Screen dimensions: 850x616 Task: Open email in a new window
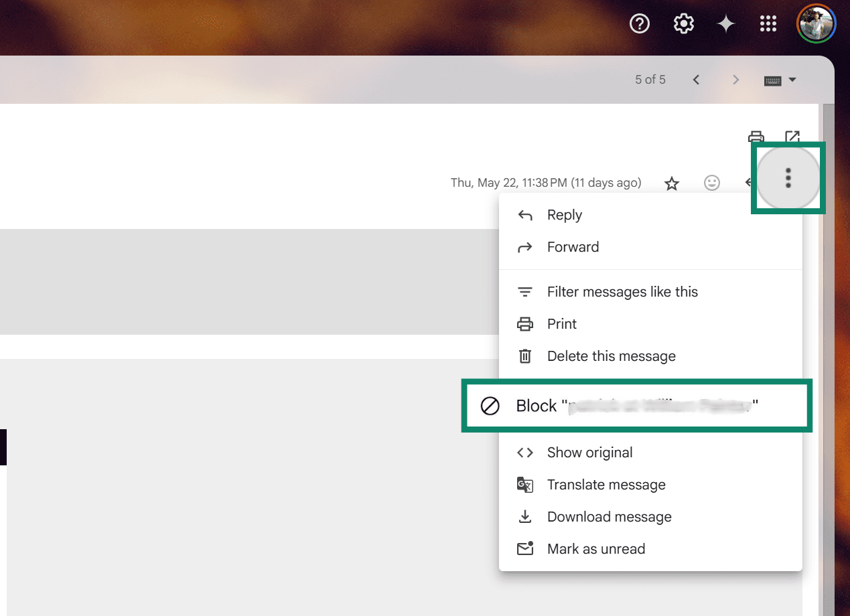pos(792,137)
